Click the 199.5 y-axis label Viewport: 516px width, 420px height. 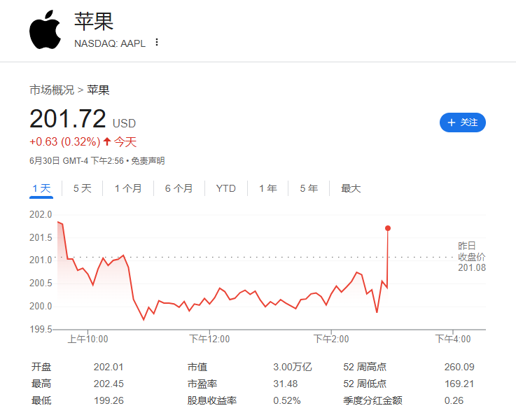point(41,329)
